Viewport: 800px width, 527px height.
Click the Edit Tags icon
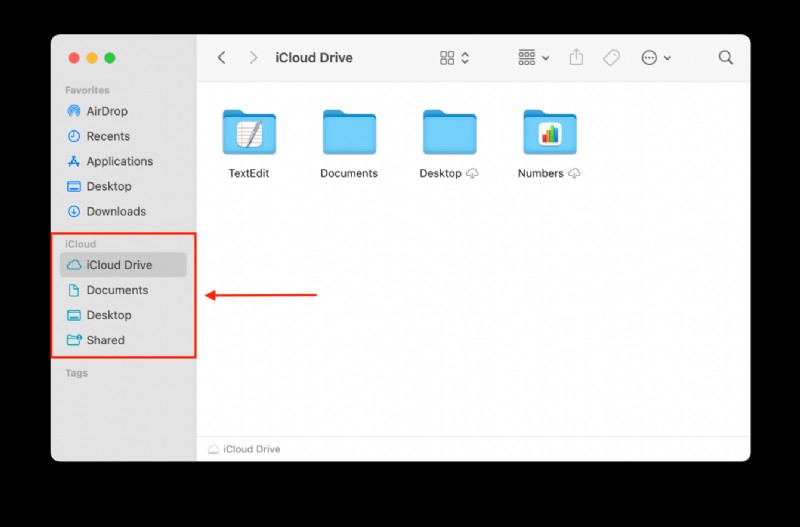(611, 58)
